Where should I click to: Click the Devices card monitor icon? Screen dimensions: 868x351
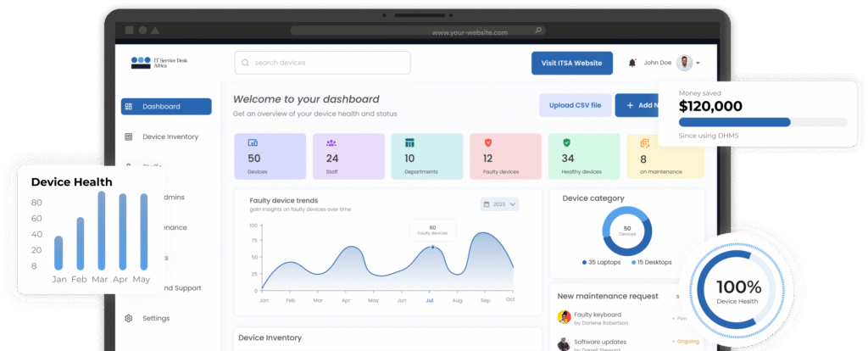pyautogui.click(x=252, y=143)
